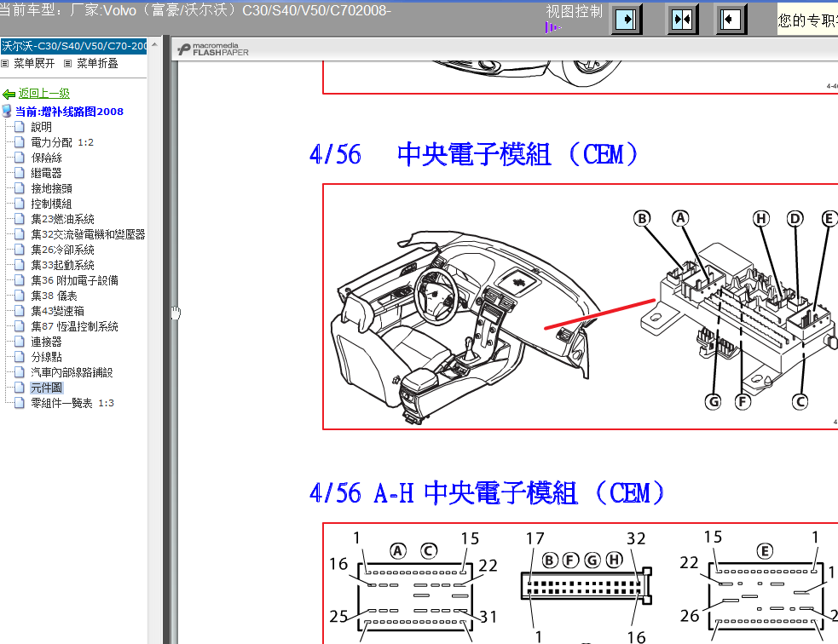Click the 4/56 中央電子模組 (CEM) heading
The width and height of the screenshot is (838, 644).
pos(473,155)
